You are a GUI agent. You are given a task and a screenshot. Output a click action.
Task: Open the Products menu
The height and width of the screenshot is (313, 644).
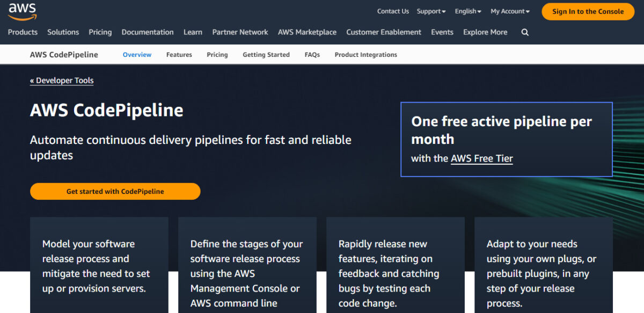tap(23, 32)
